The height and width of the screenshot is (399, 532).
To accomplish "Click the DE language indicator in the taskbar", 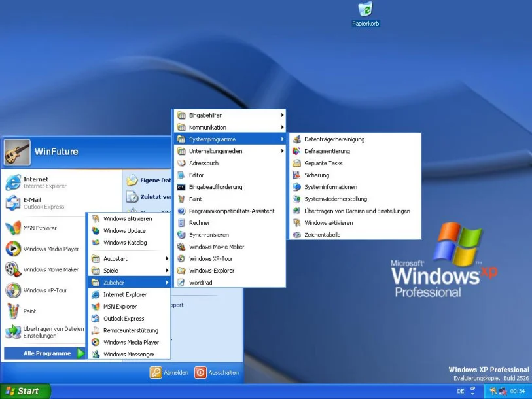I will click(461, 391).
